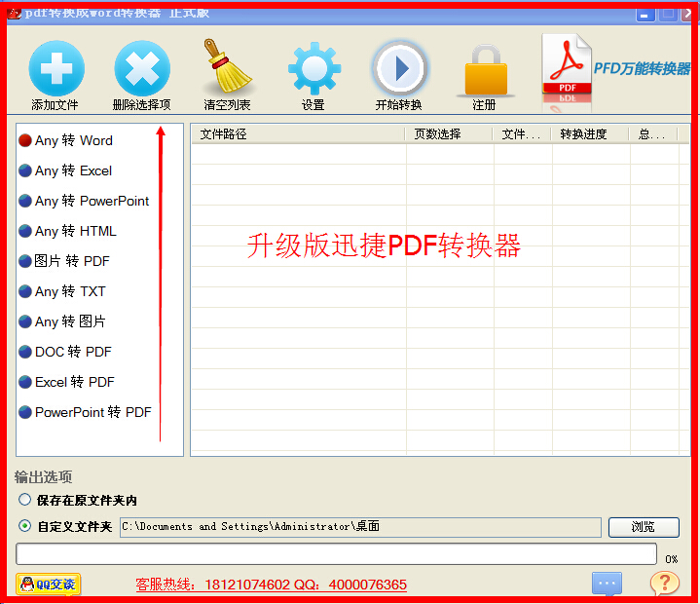Click the 文件... column header
Image resolution: width=700 pixels, height=604 pixels.
522,134
